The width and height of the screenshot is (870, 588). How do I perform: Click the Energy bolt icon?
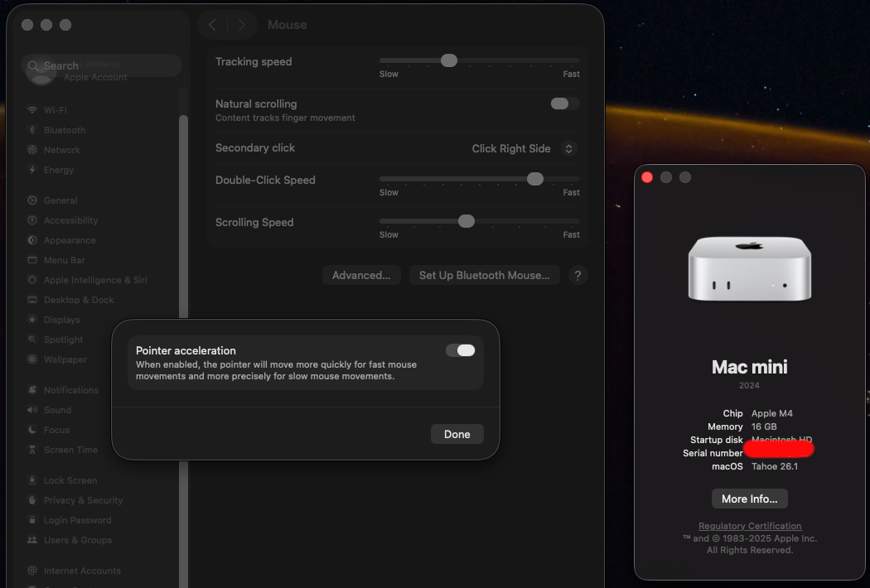click(32, 170)
